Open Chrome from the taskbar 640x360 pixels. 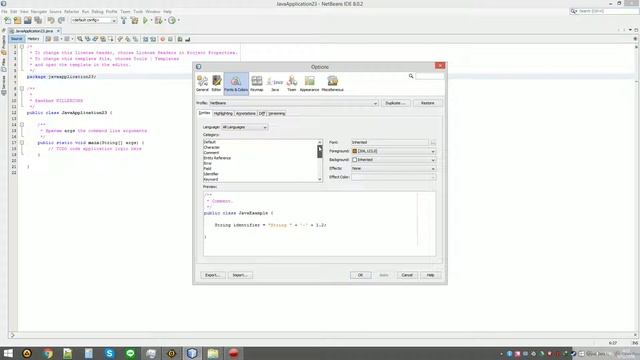[48, 353]
